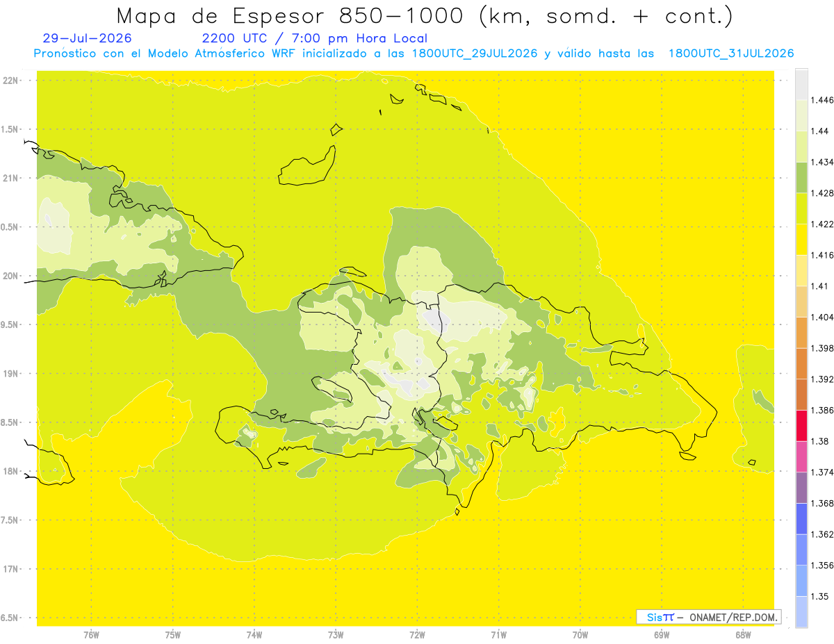Select the lime colorbar segment between 1.422 and 1.428
Image resolution: width=834 pixels, height=644 pixels.
coord(801,208)
